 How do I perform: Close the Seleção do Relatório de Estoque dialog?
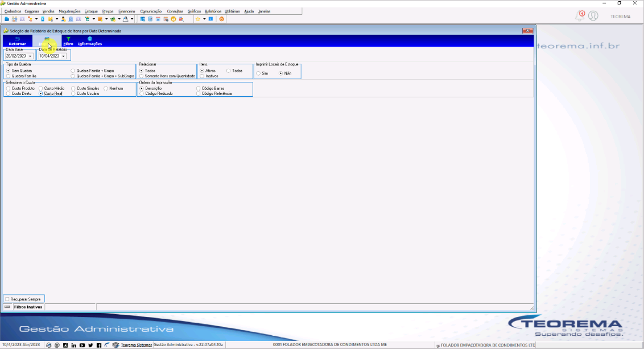tap(528, 30)
